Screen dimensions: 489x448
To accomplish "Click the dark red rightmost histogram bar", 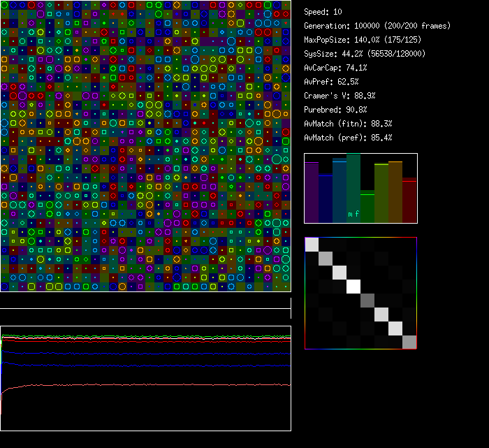I will coord(409,201).
